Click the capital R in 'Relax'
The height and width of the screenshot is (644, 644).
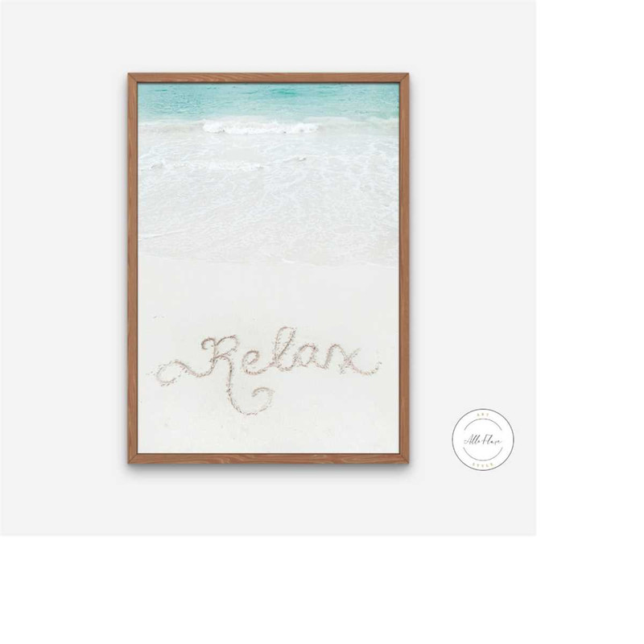[220, 357]
